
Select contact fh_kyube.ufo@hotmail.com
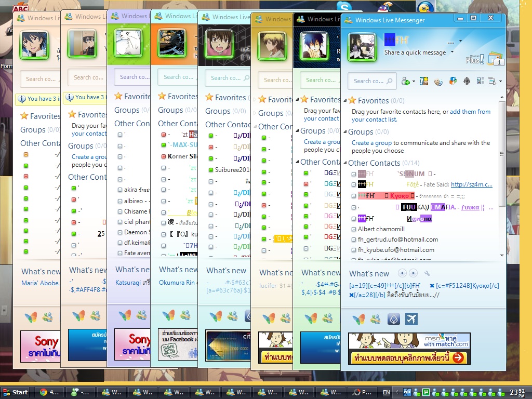point(396,250)
